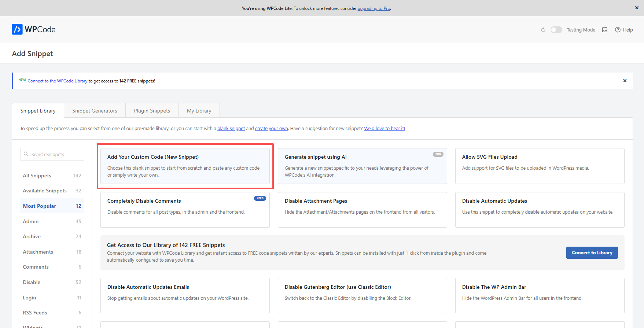The image size is (644, 328).
Task: Click the search magnifier icon
Action: 26,154
